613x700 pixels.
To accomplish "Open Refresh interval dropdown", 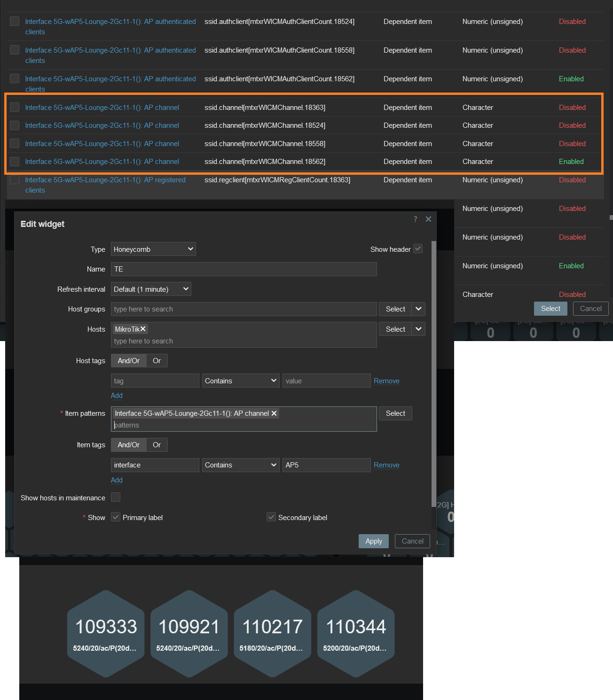I will coord(151,289).
